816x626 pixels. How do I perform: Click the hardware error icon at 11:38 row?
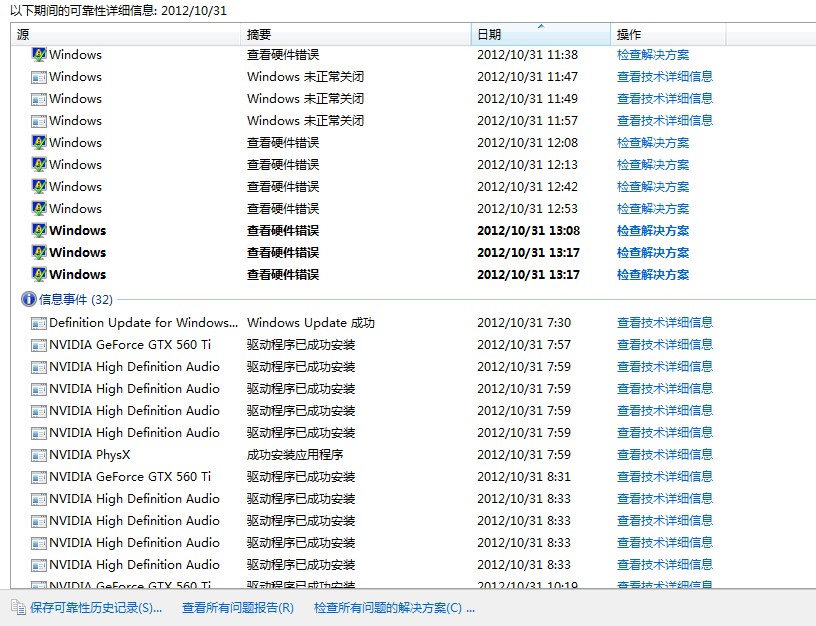(x=39, y=55)
